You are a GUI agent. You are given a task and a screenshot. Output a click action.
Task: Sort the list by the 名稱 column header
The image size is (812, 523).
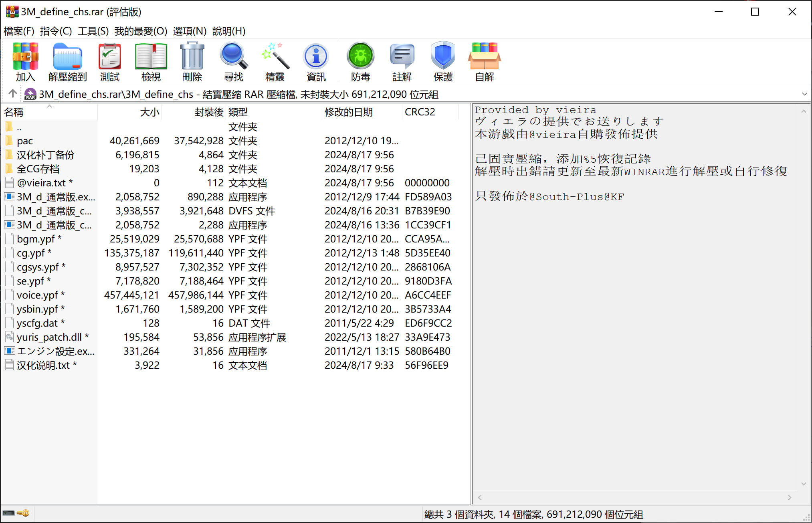14,112
